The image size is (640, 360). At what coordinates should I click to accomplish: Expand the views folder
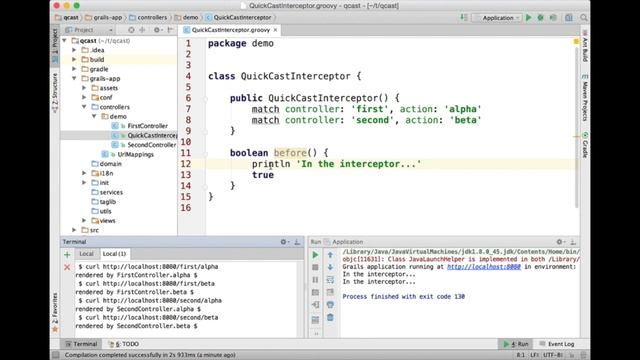pos(84,220)
